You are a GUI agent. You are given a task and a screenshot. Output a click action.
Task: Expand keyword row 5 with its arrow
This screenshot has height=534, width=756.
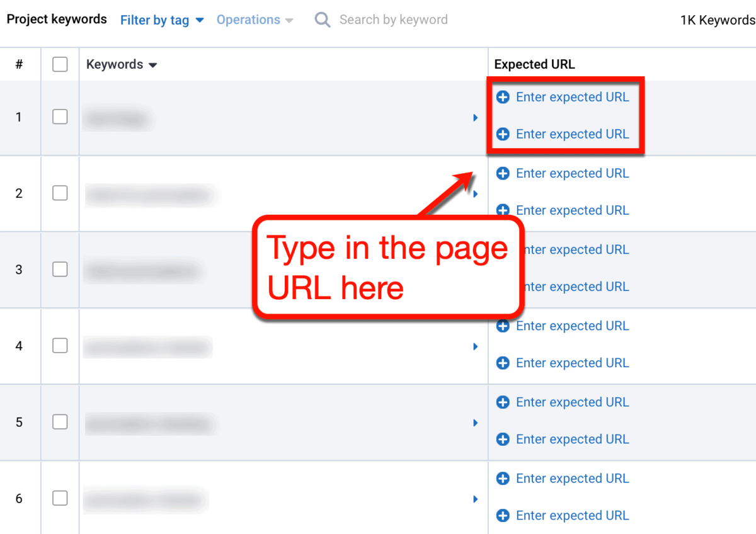pyautogui.click(x=476, y=423)
